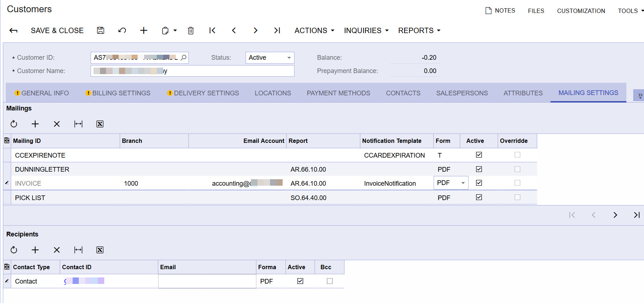This screenshot has height=303, width=644.
Task: Click the Email cell in Contact row
Action: (x=207, y=281)
